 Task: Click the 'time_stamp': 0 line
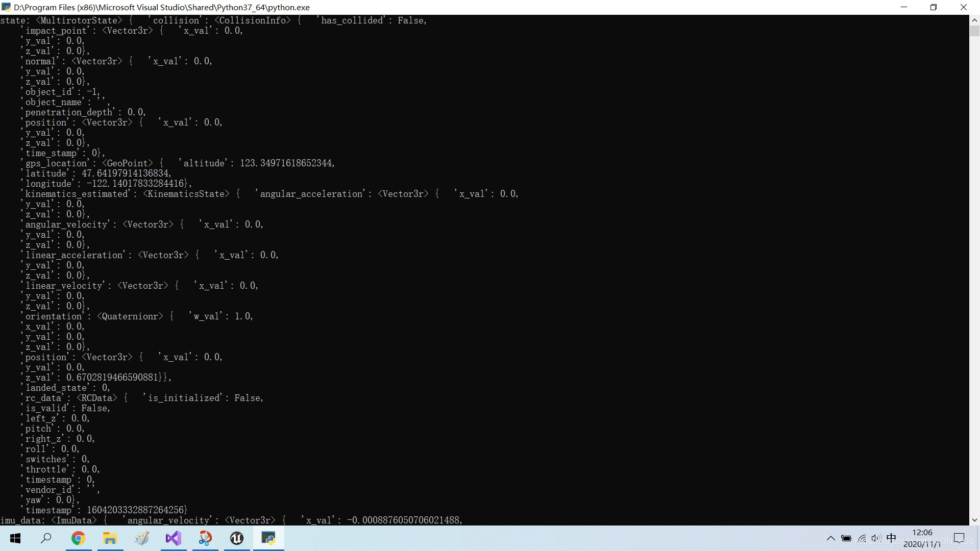coord(63,153)
